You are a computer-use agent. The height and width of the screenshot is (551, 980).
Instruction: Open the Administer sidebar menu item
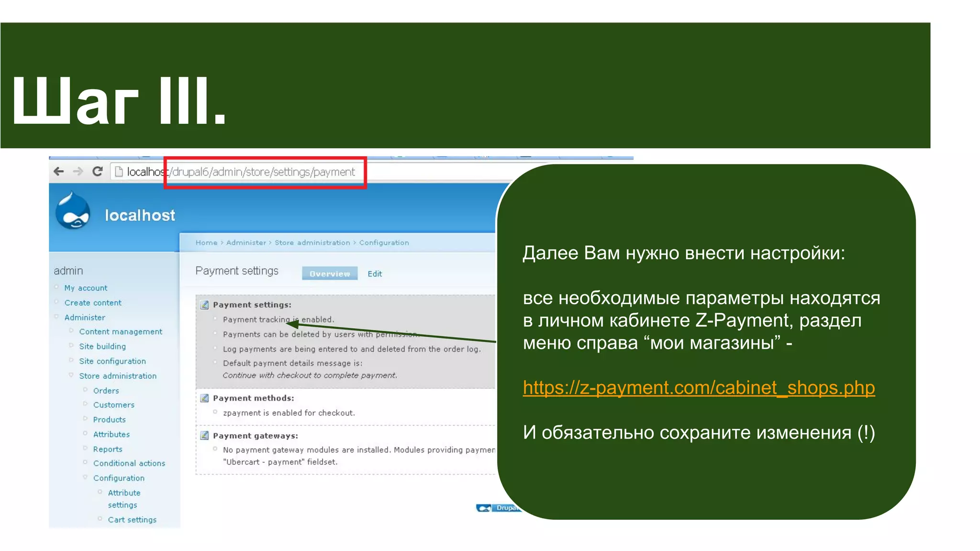pos(85,318)
